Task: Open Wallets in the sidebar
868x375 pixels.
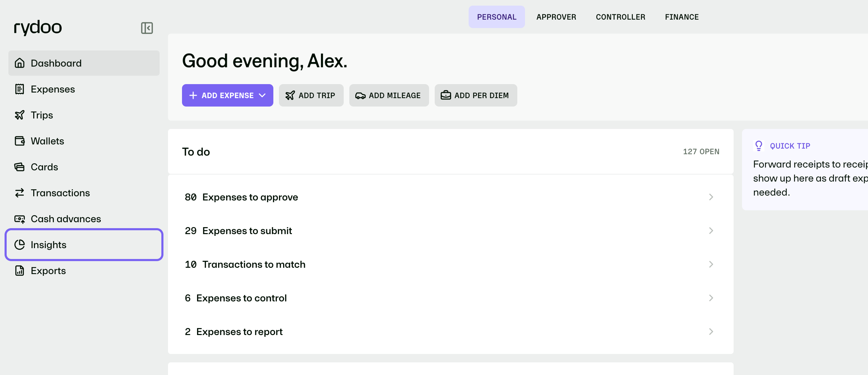Action: pos(84,141)
